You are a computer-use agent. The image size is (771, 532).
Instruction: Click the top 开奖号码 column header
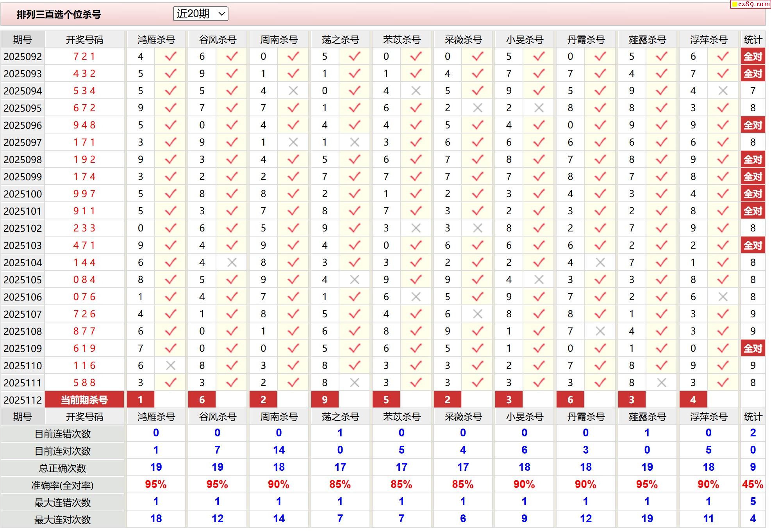[84, 40]
